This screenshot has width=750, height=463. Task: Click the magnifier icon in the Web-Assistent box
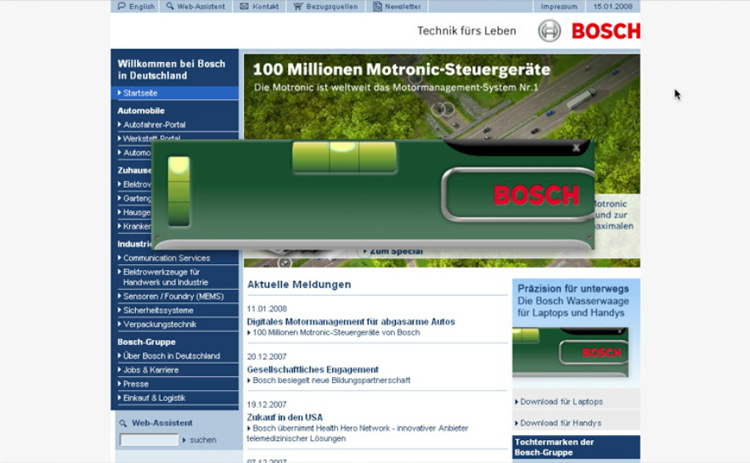123,423
